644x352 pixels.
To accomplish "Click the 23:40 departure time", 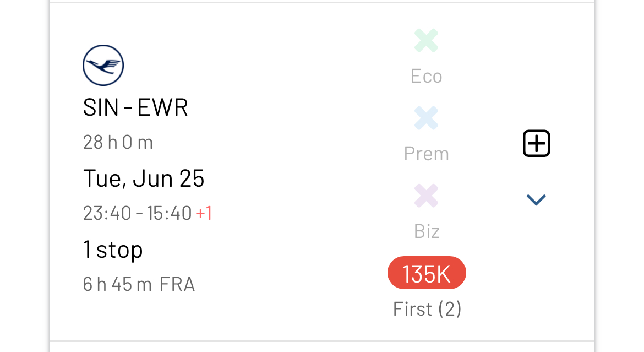I will pos(107,213).
